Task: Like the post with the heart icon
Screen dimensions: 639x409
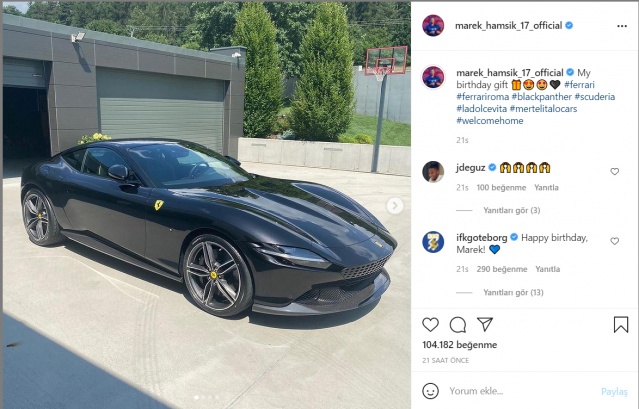Action: (430, 325)
